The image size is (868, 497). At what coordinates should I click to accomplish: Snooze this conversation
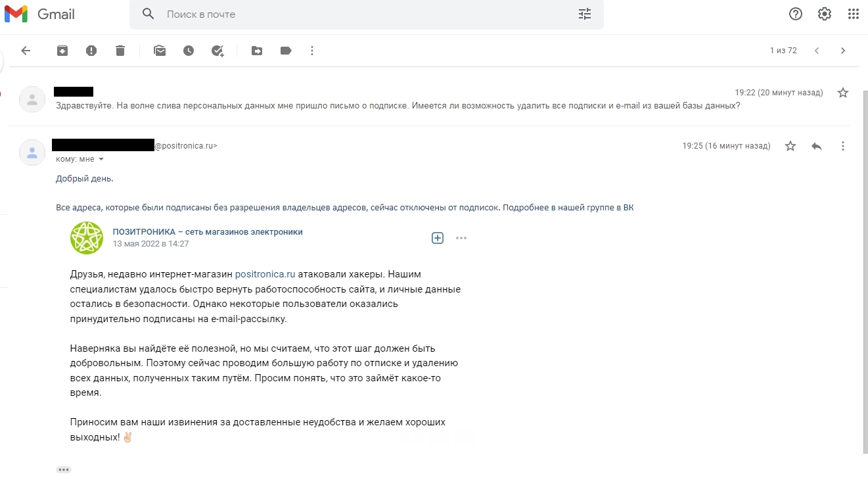(189, 51)
